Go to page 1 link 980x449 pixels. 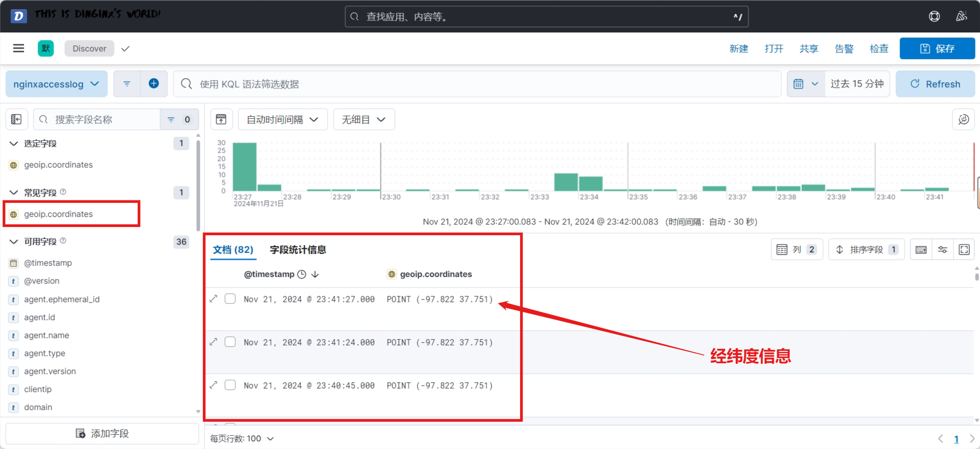click(956, 439)
